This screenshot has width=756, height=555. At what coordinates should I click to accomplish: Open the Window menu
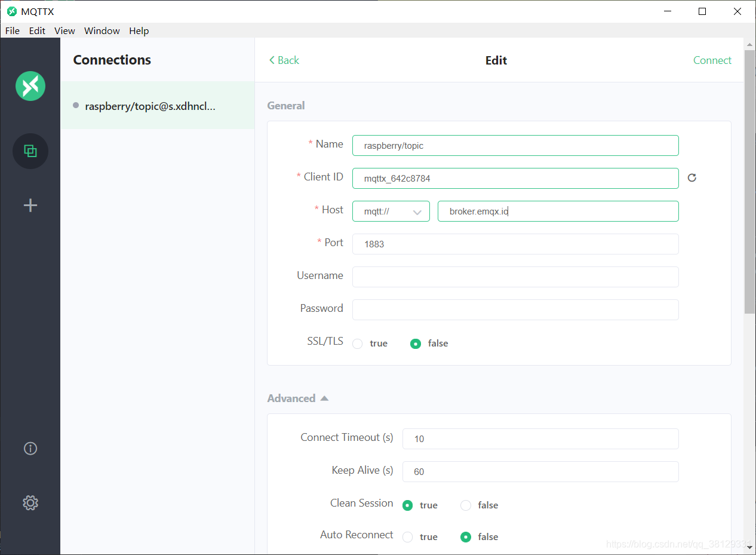click(x=102, y=30)
